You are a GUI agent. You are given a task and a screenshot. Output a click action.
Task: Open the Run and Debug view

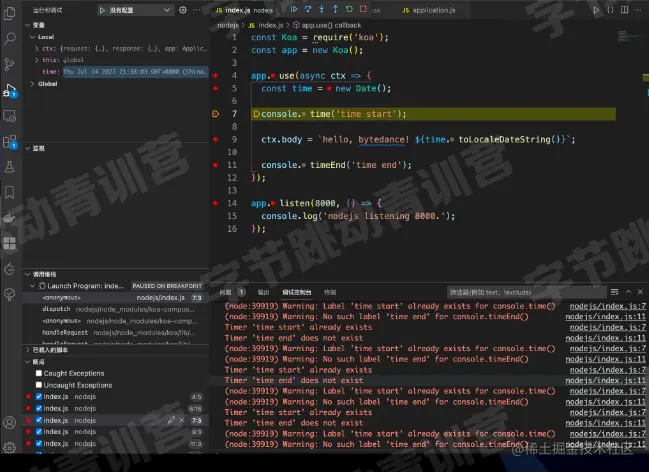[9, 90]
